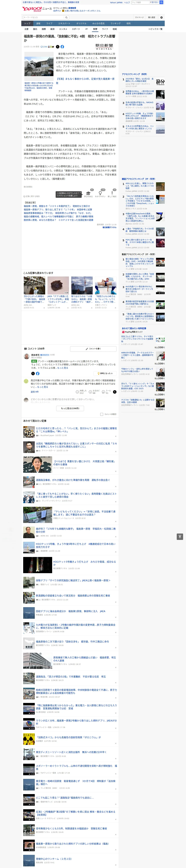This screenshot has width=186, height=868.
Task: Share article on X below headline
Action: 57,47
